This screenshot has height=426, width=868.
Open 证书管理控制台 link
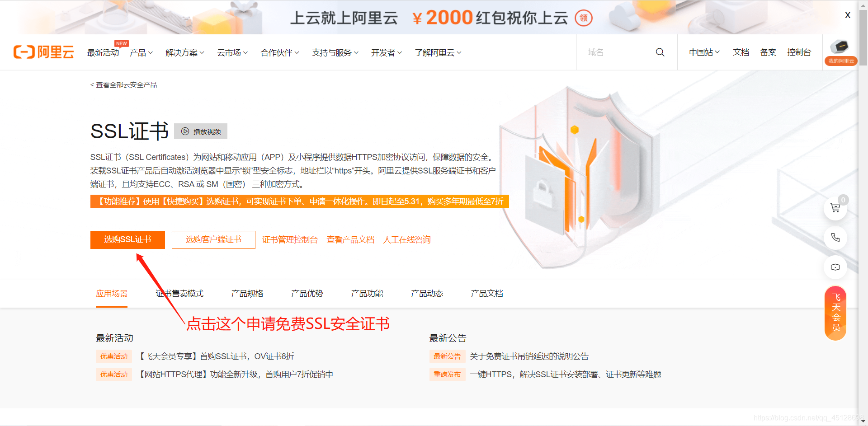click(x=290, y=240)
